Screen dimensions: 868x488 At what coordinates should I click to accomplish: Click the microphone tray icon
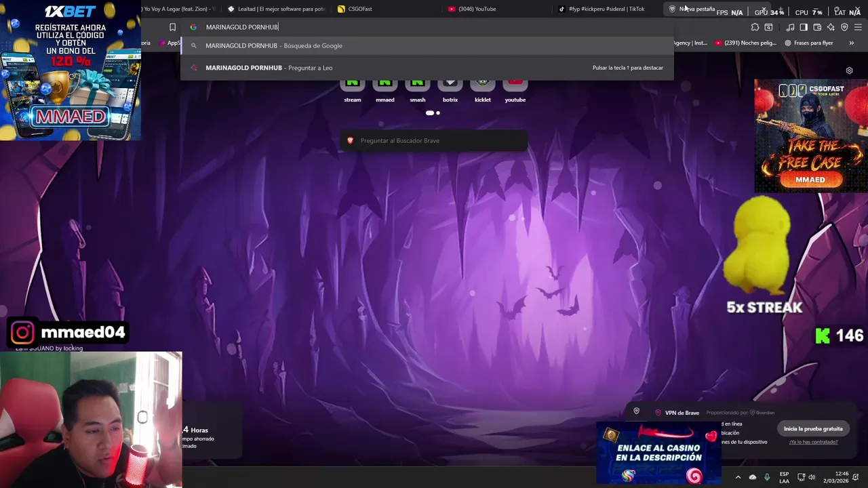click(767, 477)
